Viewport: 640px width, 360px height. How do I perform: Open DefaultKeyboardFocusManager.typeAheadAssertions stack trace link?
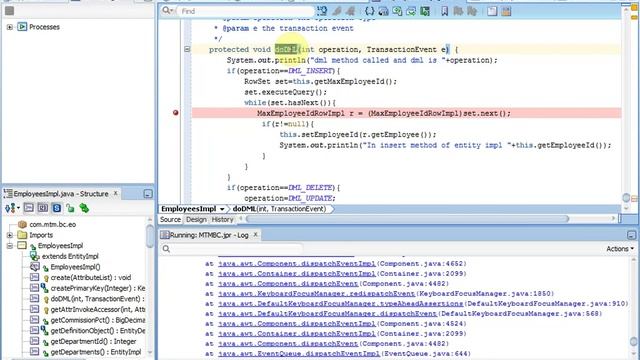pos(341,304)
